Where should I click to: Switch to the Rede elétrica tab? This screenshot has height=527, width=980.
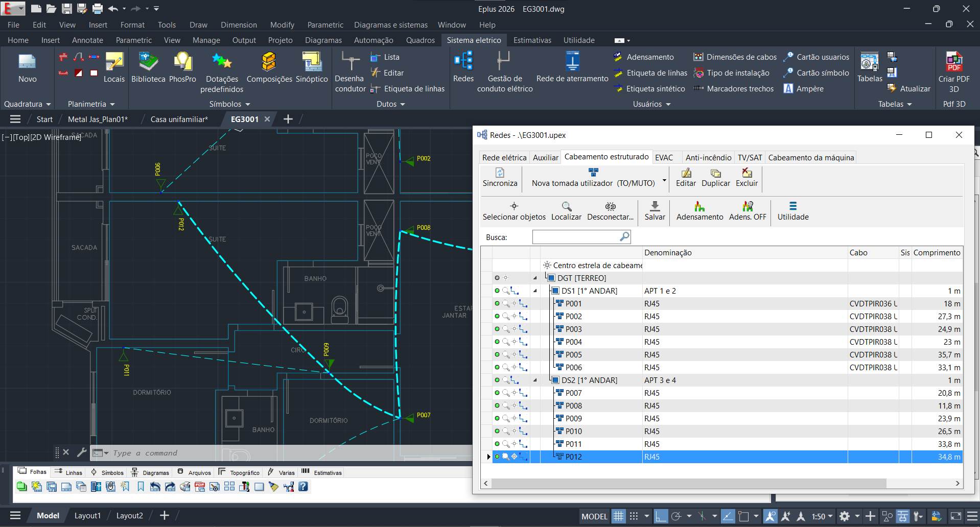pyautogui.click(x=504, y=158)
